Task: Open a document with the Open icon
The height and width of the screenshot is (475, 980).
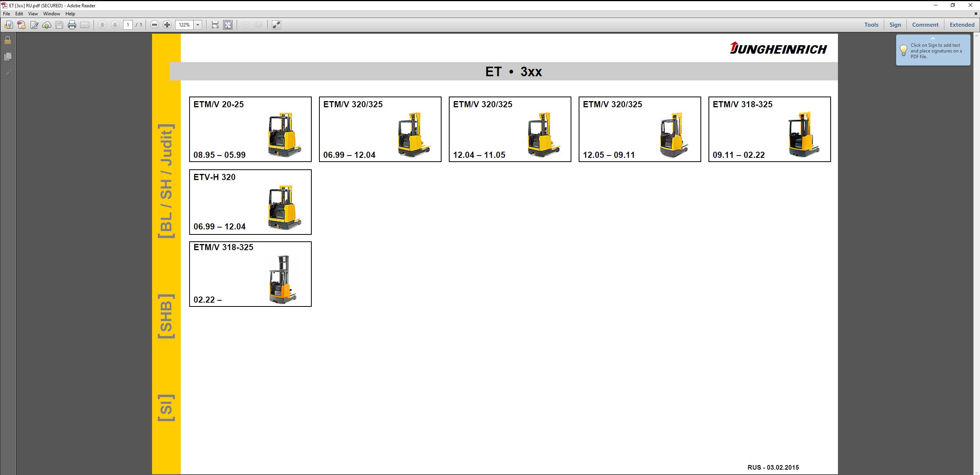Action: click(8, 25)
